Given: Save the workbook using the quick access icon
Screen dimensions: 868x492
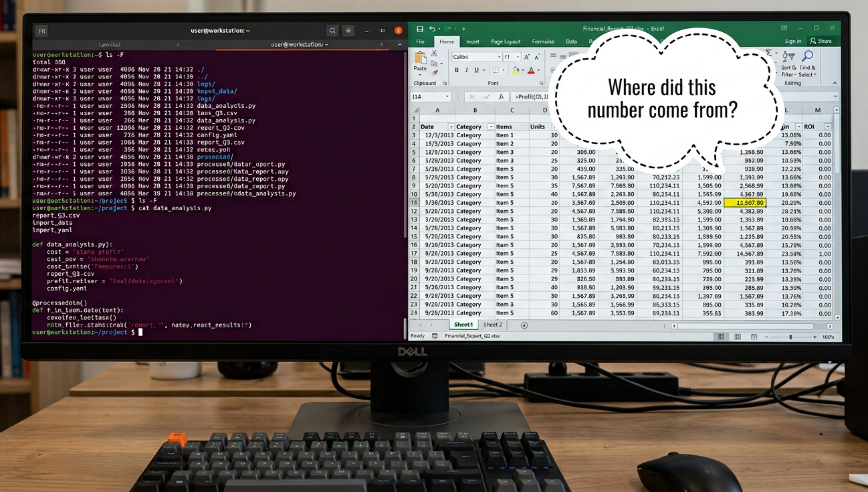Looking at the screenshot, I should [420, 29].
